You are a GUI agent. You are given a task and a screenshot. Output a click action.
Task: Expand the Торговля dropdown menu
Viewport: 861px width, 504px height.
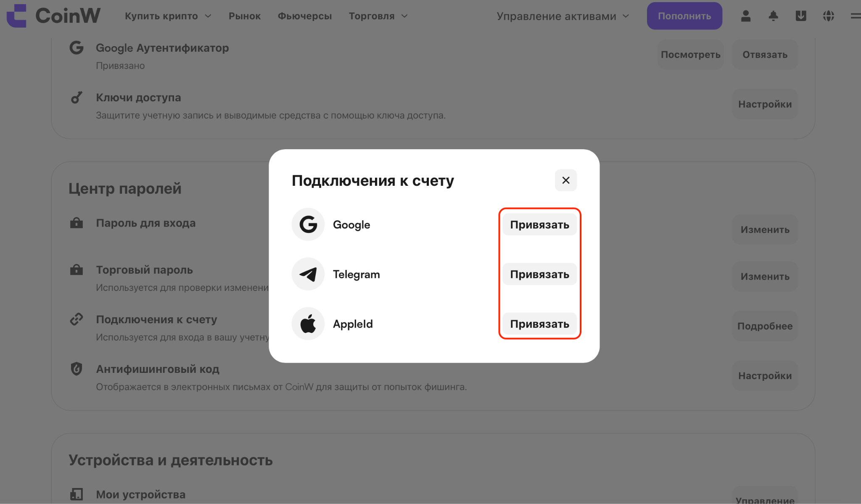pyautogui.click(x=378, y=16)
